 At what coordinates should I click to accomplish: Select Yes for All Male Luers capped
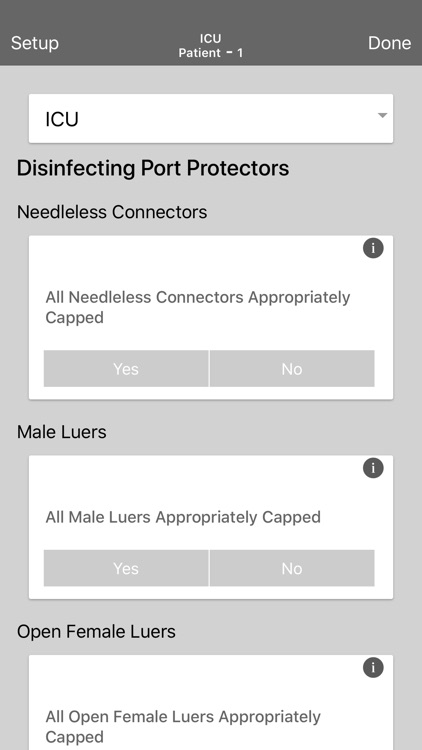click(126, 568)
